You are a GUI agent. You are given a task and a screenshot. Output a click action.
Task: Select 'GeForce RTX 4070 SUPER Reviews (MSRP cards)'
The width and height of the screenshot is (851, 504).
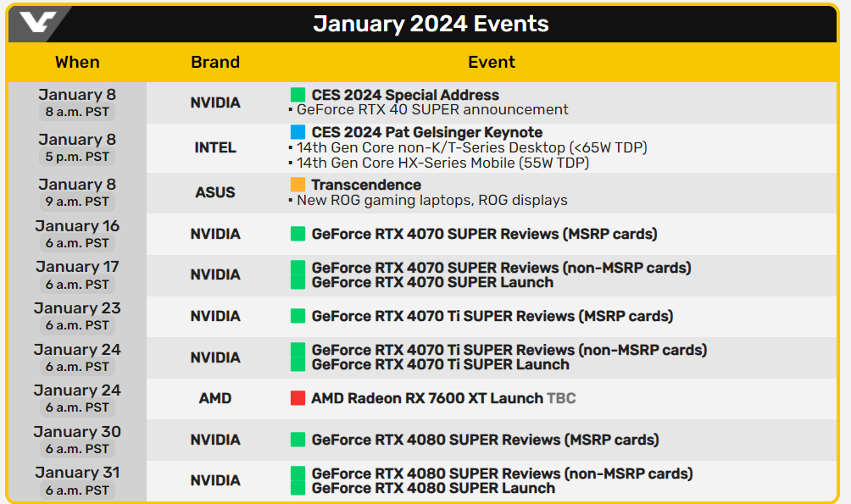point(484,234)
